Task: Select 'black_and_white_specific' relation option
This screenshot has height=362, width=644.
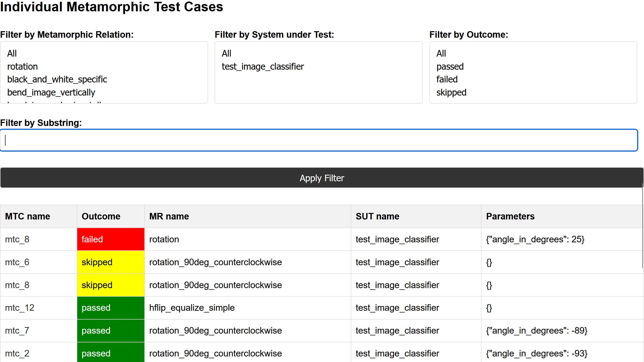Action: point(57,79)
